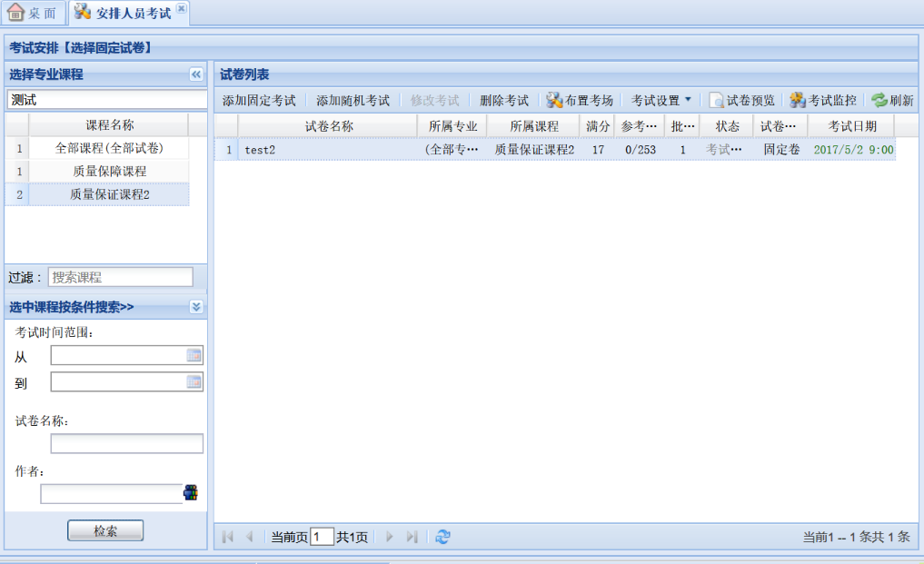Click the 搜索课程 filter input field

120,277
